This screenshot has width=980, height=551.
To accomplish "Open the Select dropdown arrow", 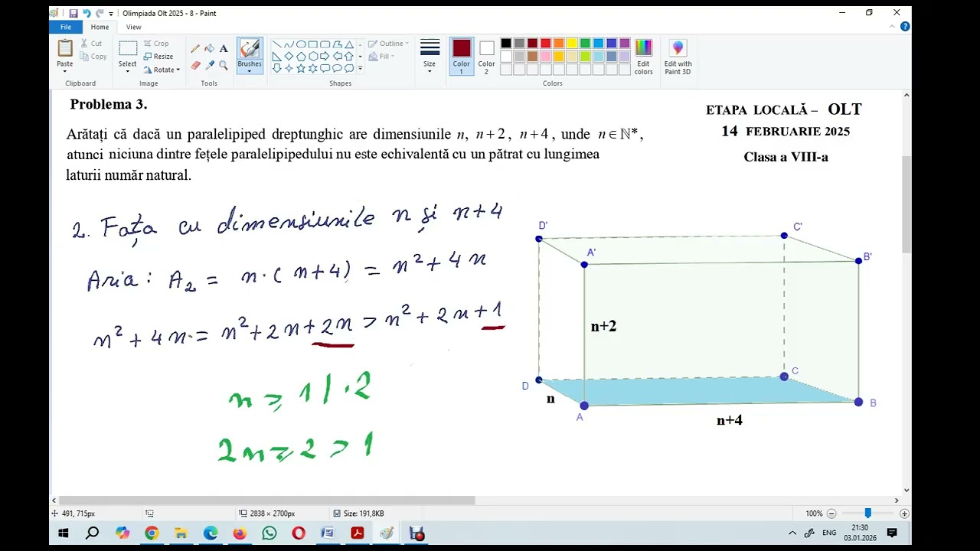I will pos(128,71).
